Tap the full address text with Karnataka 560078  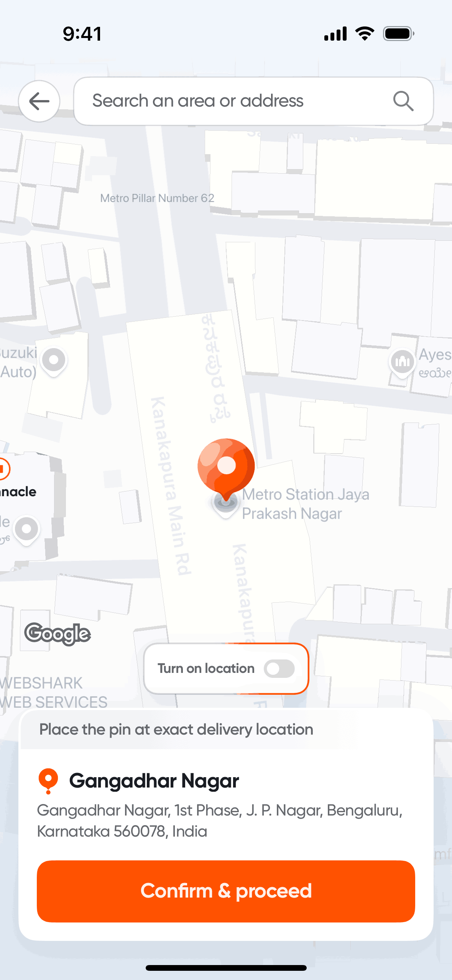tap(220, 821)
